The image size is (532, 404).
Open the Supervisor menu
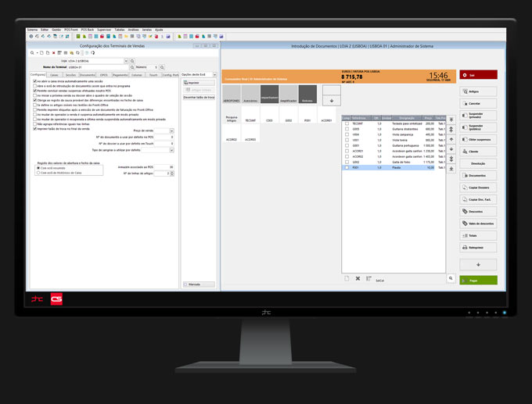104,29
